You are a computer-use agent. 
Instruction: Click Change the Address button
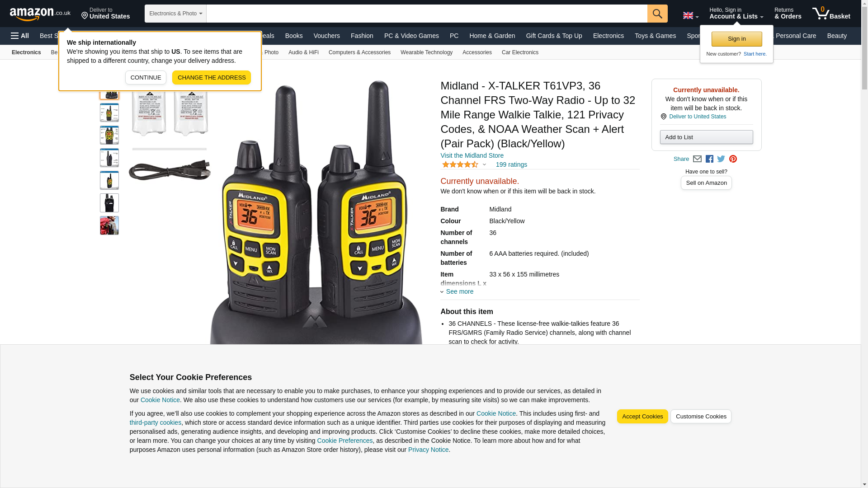click(x=211, y=78)
